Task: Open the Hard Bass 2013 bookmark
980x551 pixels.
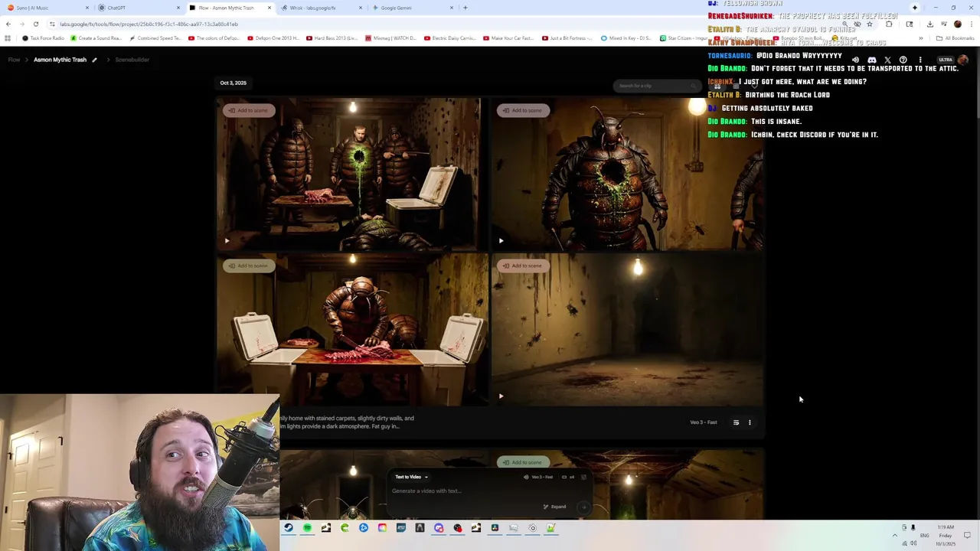Action: (332, 37)
